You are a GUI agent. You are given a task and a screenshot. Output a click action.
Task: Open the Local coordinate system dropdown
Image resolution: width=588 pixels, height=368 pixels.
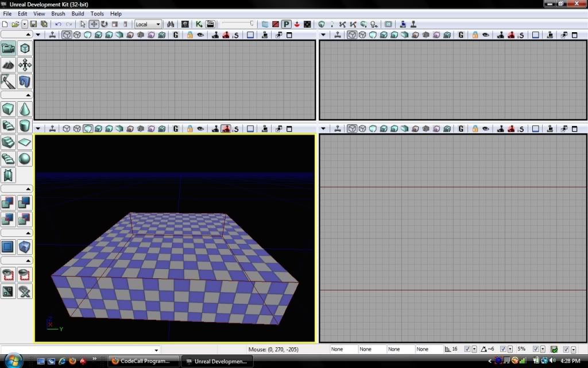tap(148, 24)
